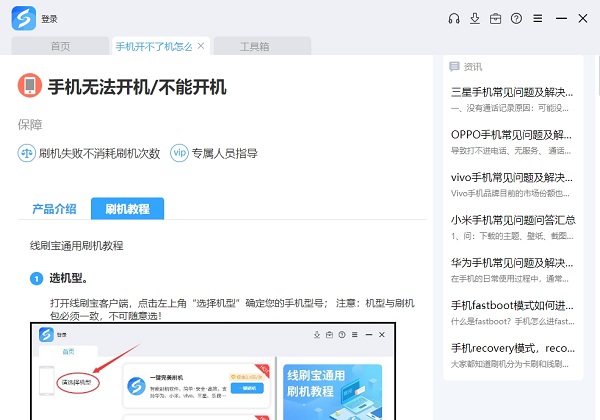The width and height of the screenshot is (600, 420).
Task: Open article vivo手机常见问题及解决
Action: click(512, 177)
